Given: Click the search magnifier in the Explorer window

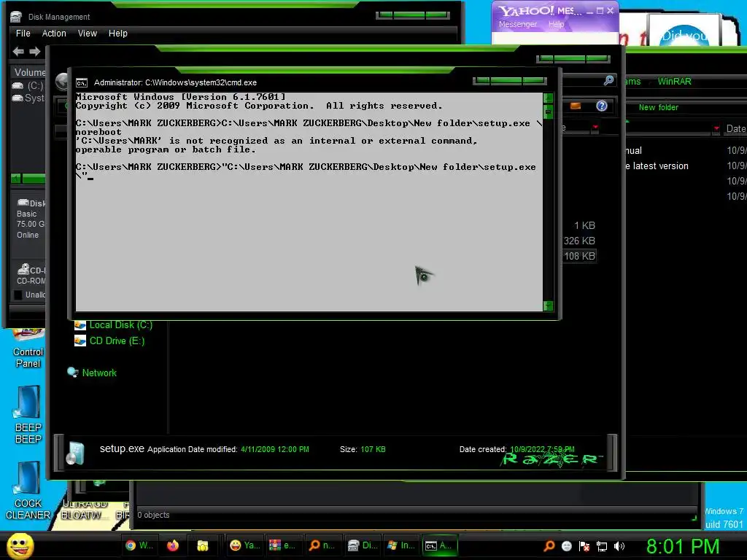Looking at the screenshot, I should point(608,80).
